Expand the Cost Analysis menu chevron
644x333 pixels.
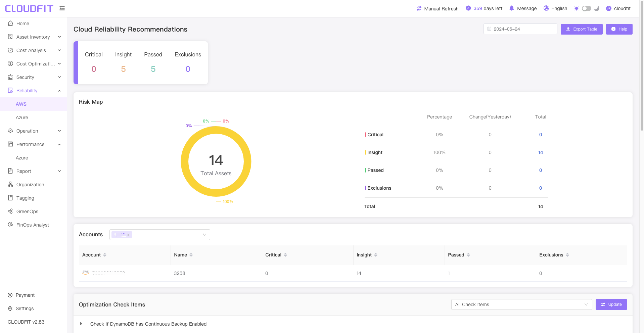[59, 50]
